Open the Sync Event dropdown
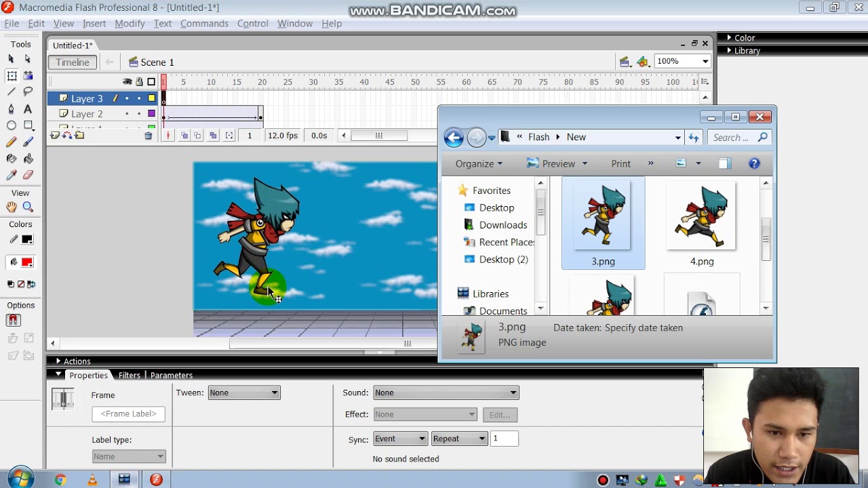Viewport: 868px width, 488px height. (x=400, y=439)
